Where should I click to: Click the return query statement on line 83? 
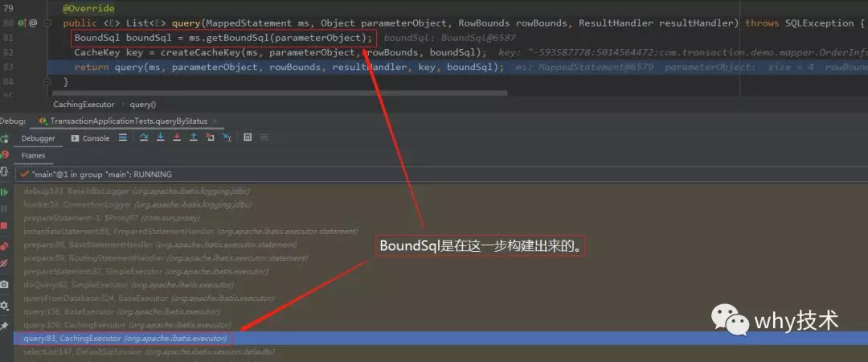pyautogui.click(x=289, y=67)
